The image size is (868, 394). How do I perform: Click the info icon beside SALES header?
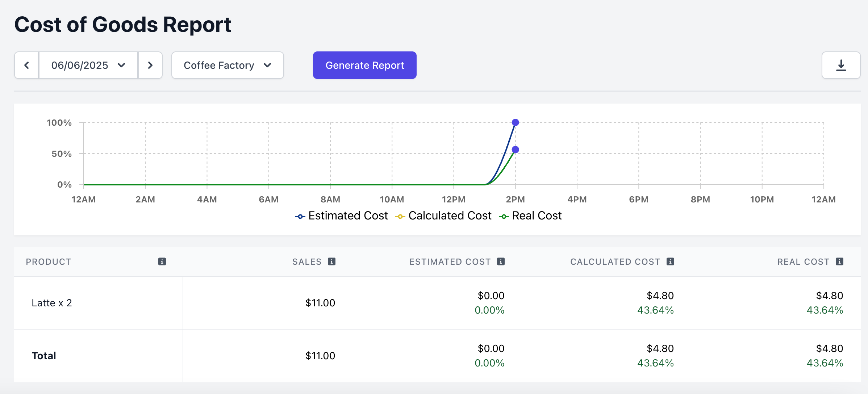click(331, 261)
